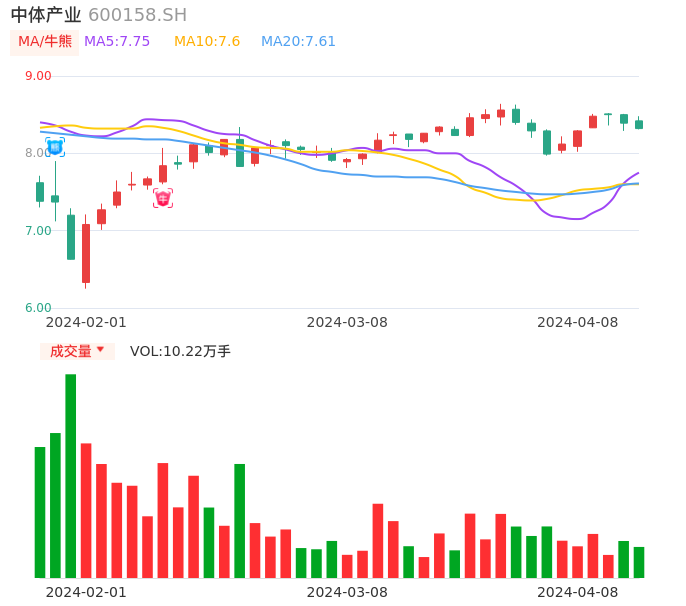The height and width of the screenshot is (606, 686).
Task: Click the 2024-03-08 date on price axis
Action: (x=347, y=322)
